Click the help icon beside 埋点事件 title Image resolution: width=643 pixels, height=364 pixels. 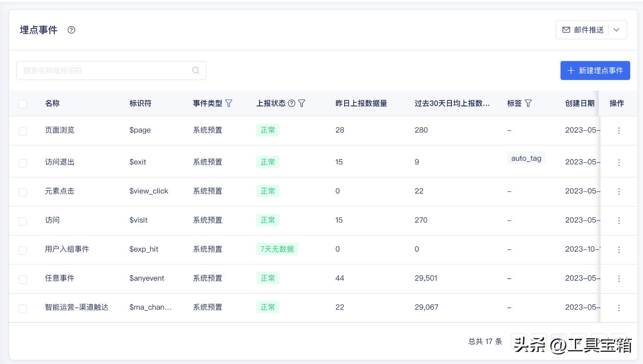point(71,30)
